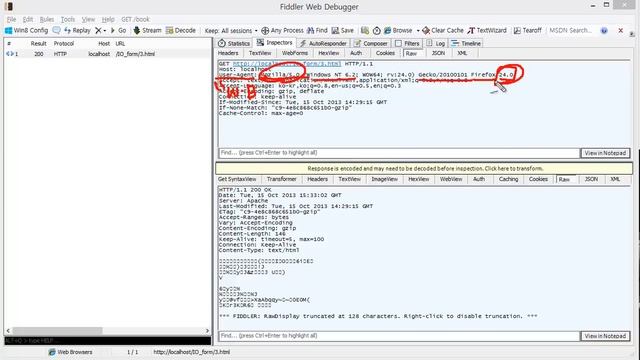
Task: Open the TextWizard tool
Action: [x=487, y=31]
